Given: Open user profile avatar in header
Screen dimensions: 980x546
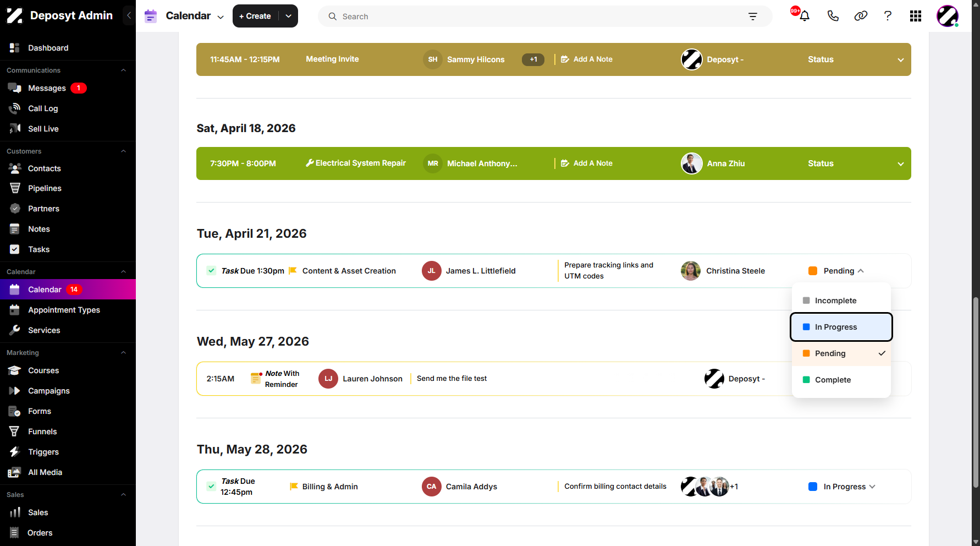Looking at the screenshot, I should click(x=948, y=16).
